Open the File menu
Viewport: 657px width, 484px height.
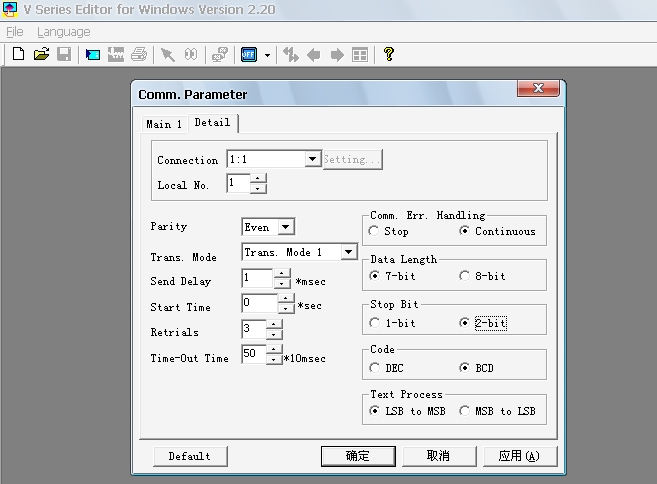[x=15, y=32]
